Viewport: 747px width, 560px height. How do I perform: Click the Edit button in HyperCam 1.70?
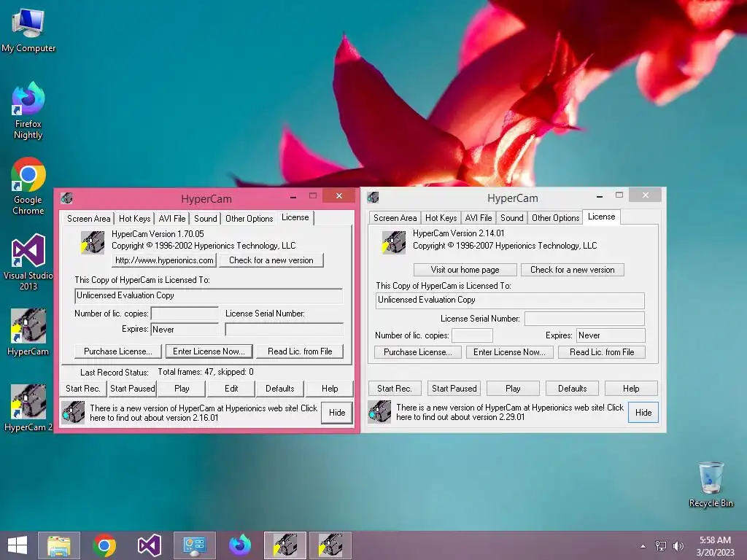pyautogui.click(x=231, y=389)
